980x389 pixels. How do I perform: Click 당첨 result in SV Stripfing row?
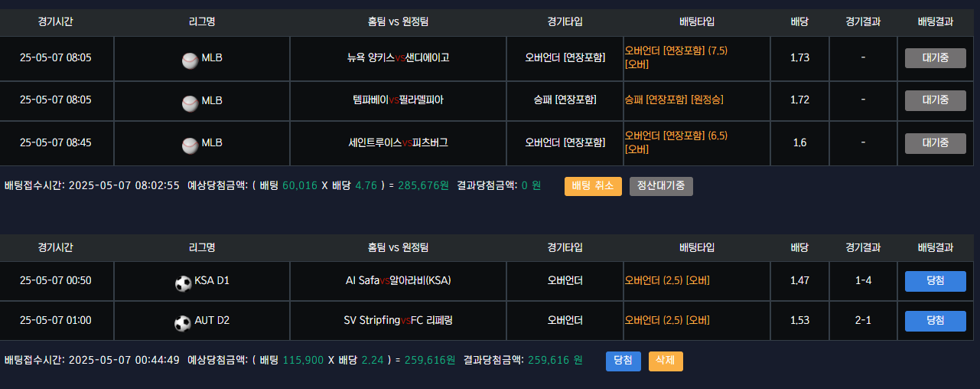(x=935, y=321)
